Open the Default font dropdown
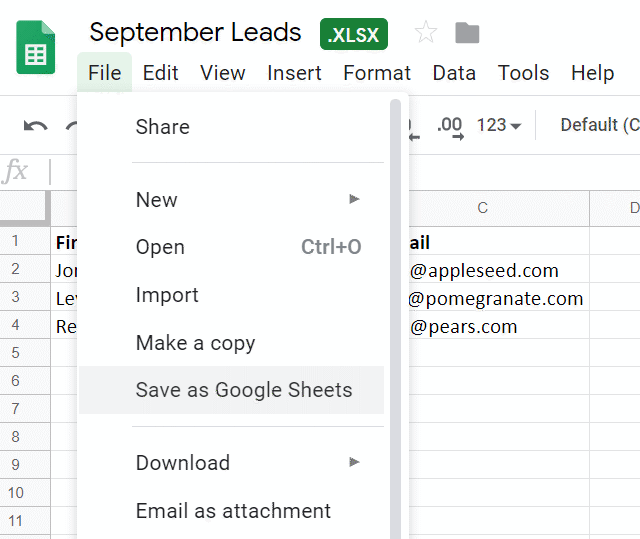Screen dimensions: 640x539 click(599, 125)
